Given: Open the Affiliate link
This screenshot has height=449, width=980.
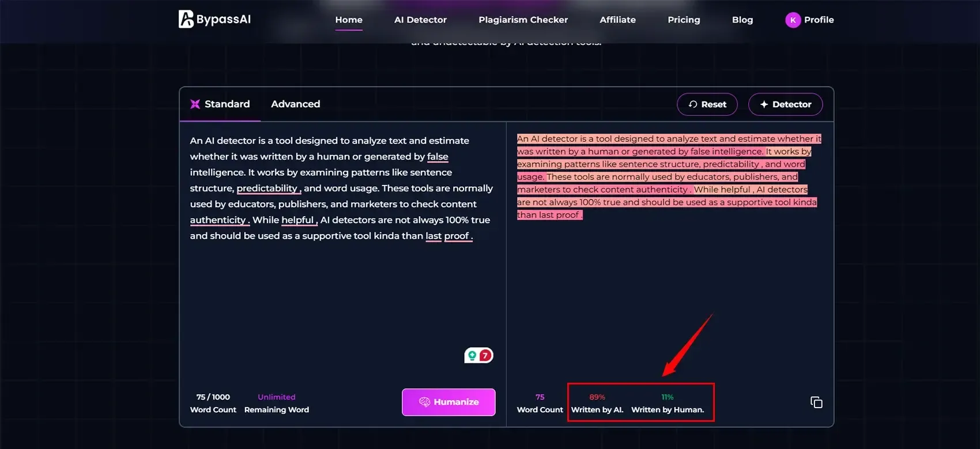Looking at the screenshot, I should coord(617,20).
